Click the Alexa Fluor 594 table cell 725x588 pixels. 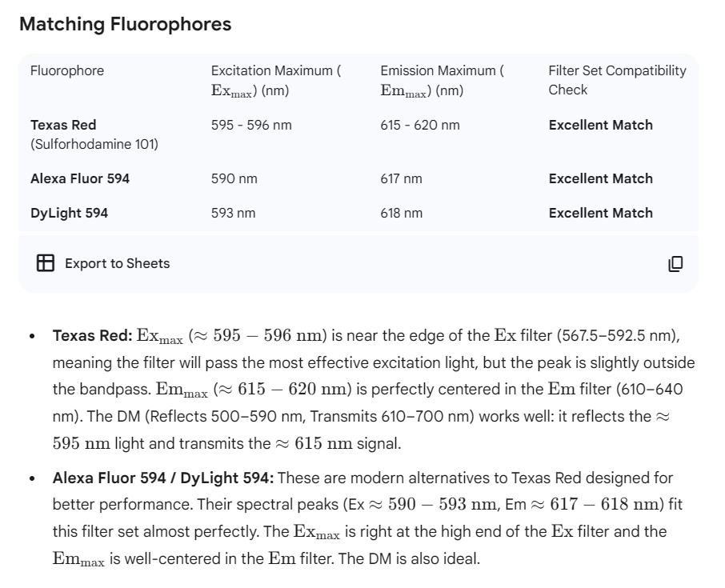pos(80,178)
